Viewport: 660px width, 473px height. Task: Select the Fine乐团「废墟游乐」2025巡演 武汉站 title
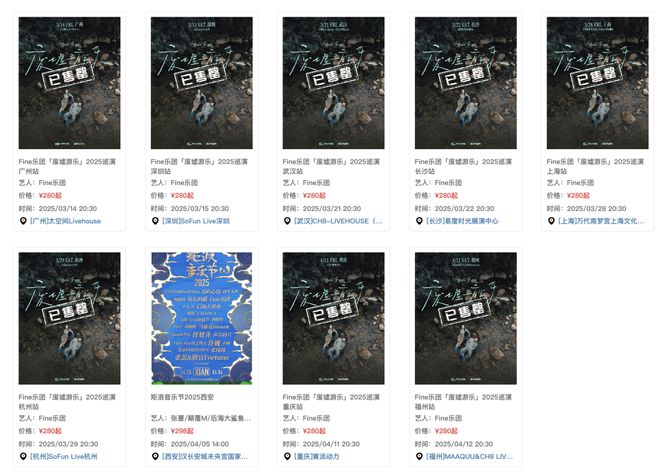click(x=331, y=166)
